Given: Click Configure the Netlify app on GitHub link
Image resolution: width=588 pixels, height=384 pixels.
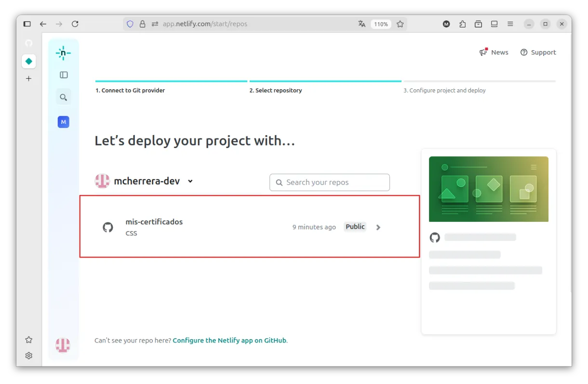Looking at the screenshot, I should (x=229, y=340).
